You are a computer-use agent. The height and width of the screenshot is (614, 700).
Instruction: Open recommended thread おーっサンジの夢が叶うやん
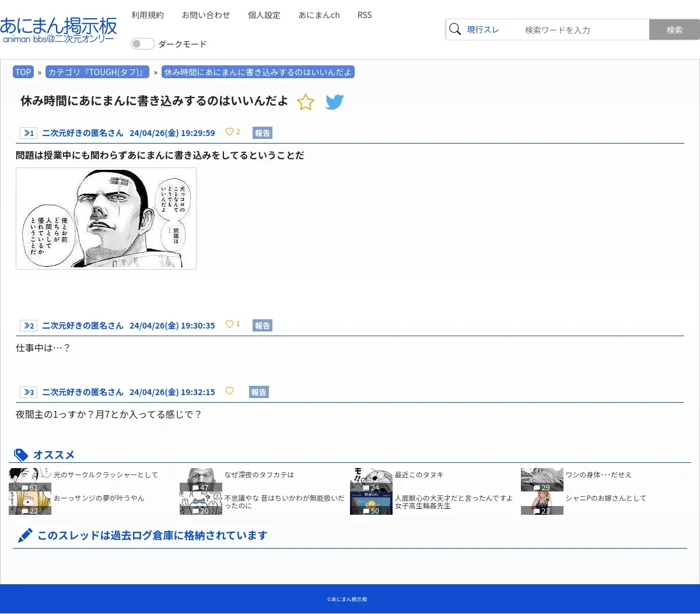click(x=99, y=498)
